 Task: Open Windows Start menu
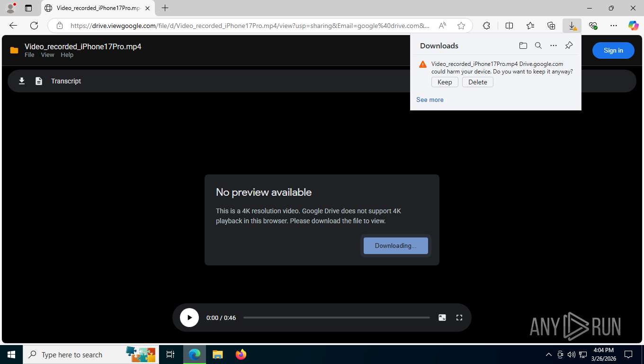click(11, 355)
